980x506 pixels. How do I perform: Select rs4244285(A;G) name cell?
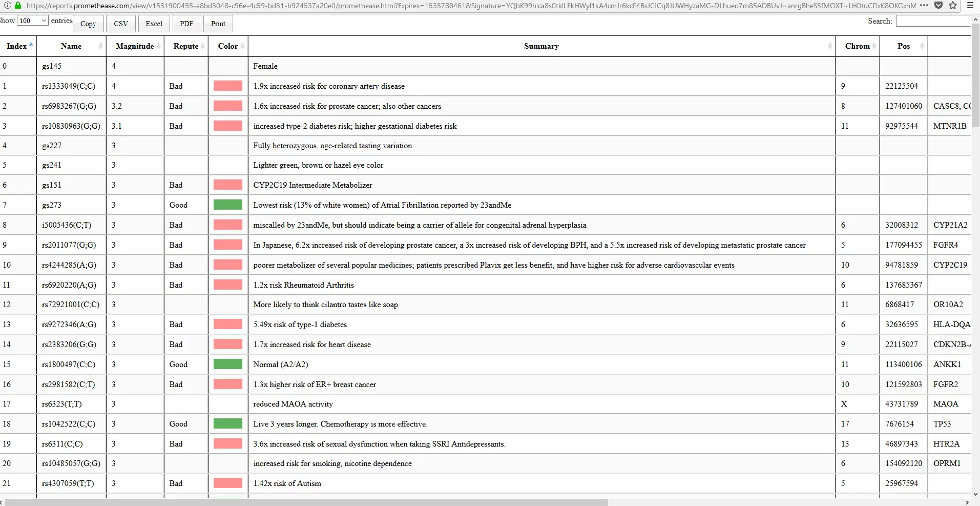pyautogui.click(x=71, y=265)
